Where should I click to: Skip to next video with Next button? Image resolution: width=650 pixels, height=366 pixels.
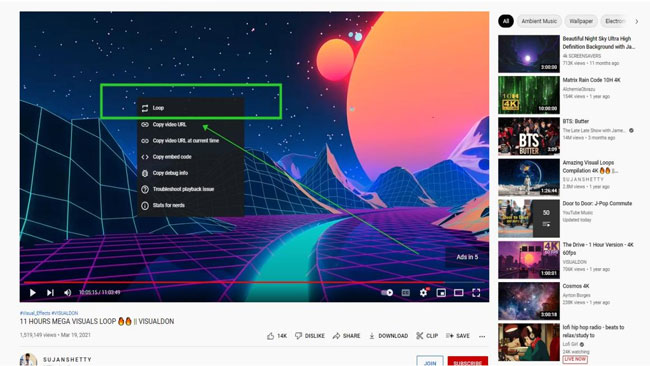click(x=50, y=293)
